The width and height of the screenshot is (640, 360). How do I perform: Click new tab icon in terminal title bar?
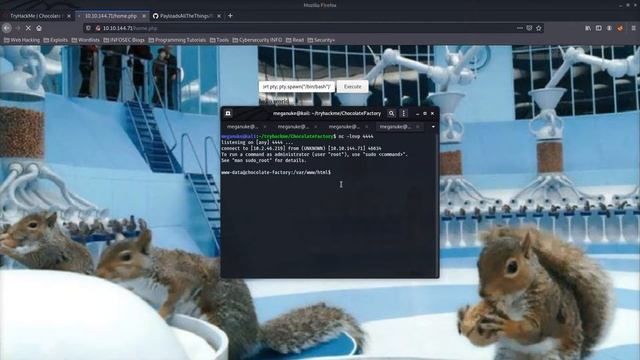click(x=228, y=113)
